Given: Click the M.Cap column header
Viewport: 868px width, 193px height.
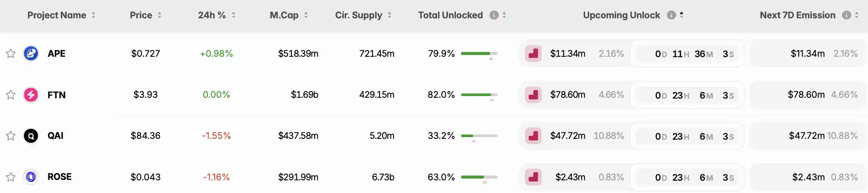Looking at the screenshot, I should pos(284,15).
